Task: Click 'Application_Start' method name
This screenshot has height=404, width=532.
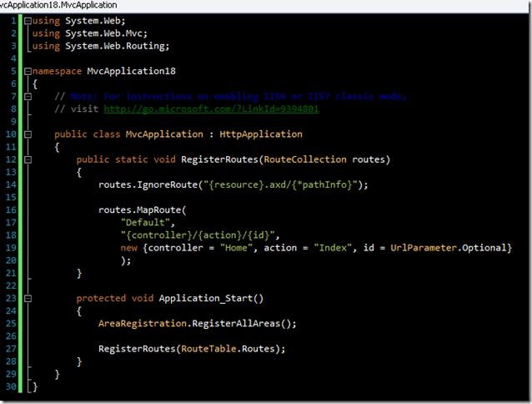Action: point(206,299)
